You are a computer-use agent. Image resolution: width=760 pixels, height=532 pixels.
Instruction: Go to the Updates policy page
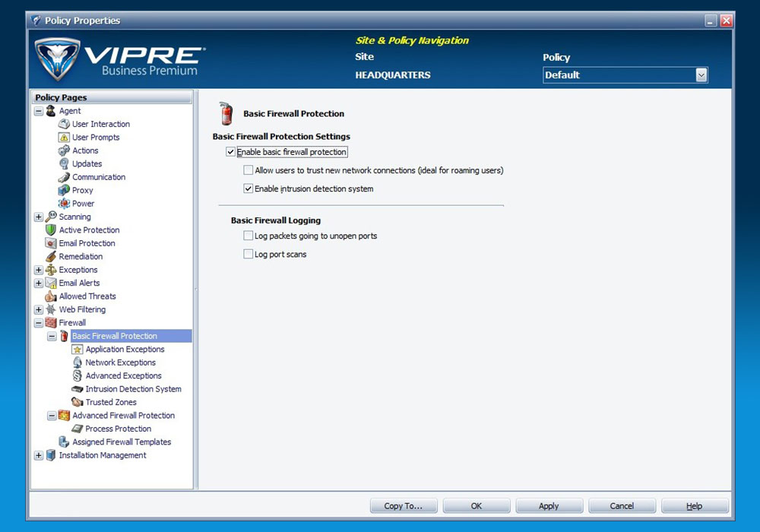coord(87,163)
